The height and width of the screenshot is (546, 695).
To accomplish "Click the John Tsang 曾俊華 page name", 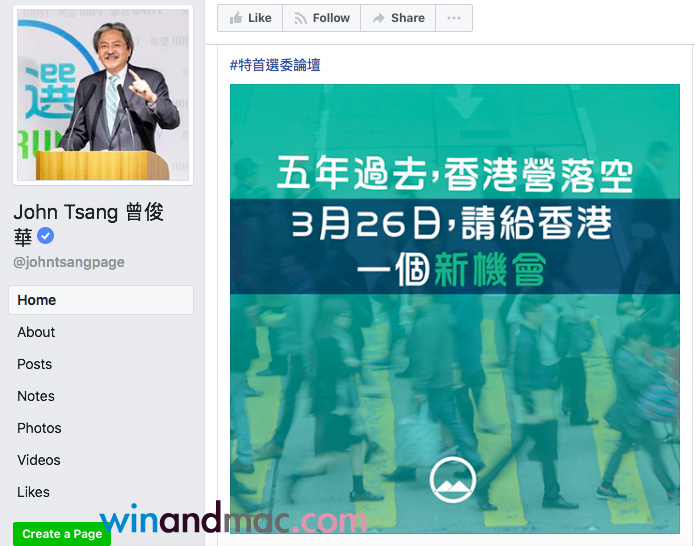I will click(89, 224).
